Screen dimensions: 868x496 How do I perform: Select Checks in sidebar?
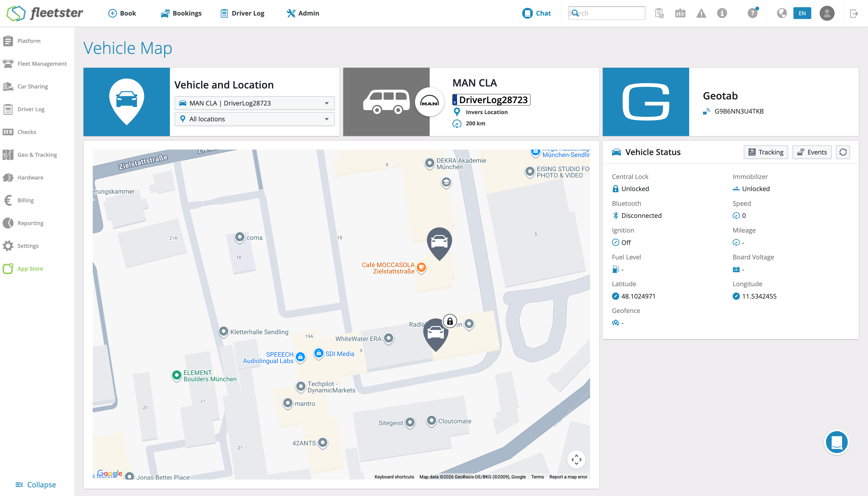click(x=19, y=132)
